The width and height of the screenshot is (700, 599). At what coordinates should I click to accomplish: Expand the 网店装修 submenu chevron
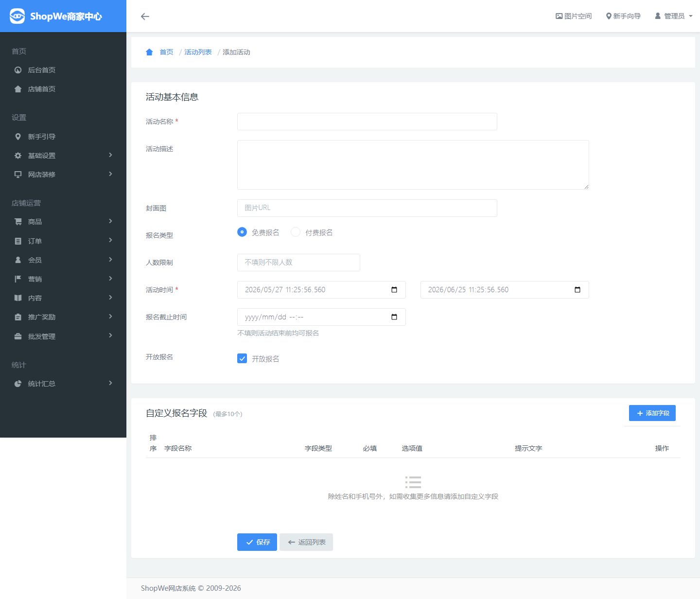(x=111, y=174)
